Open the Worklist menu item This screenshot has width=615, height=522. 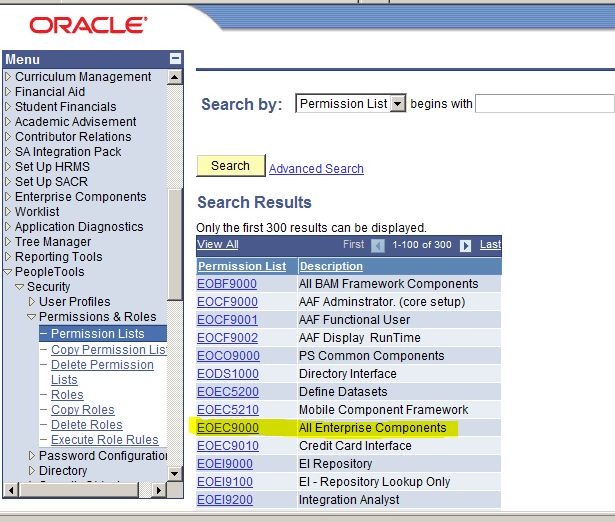point(37,211)
